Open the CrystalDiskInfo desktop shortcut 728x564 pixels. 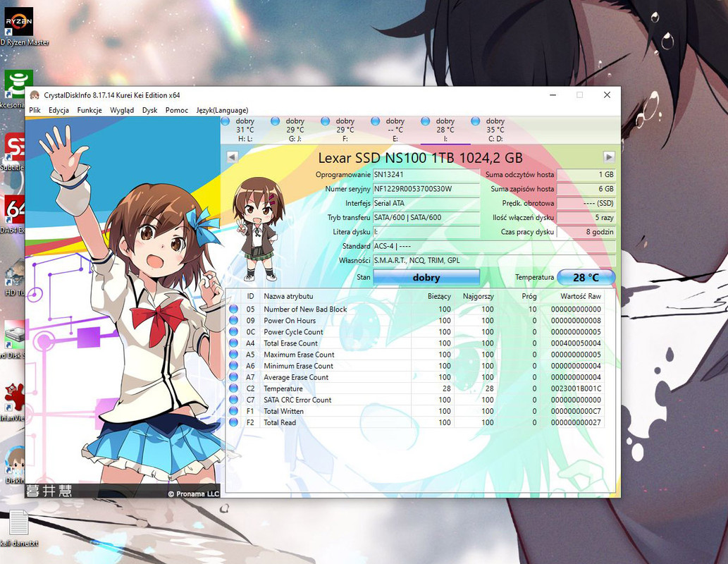tap(15, 465)
